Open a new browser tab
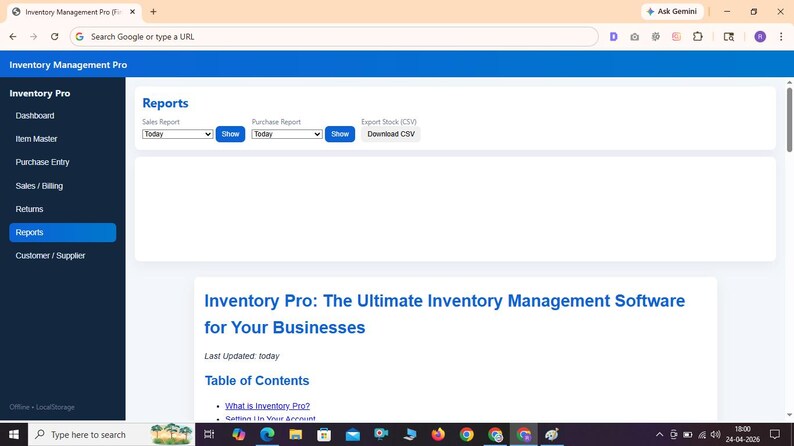Image resolution: width=794 pixels, height=446 pixels. point(153,12)
